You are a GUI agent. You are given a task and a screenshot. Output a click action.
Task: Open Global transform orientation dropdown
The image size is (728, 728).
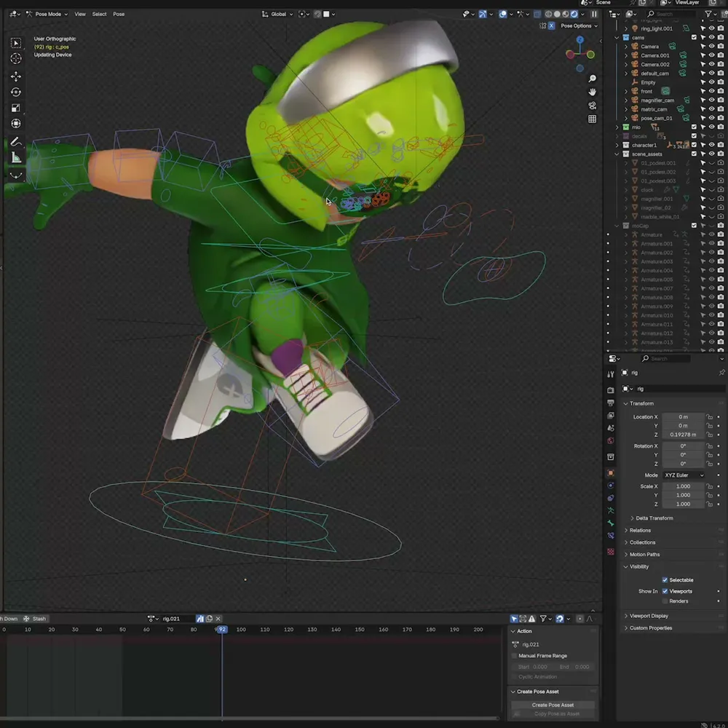277,14
